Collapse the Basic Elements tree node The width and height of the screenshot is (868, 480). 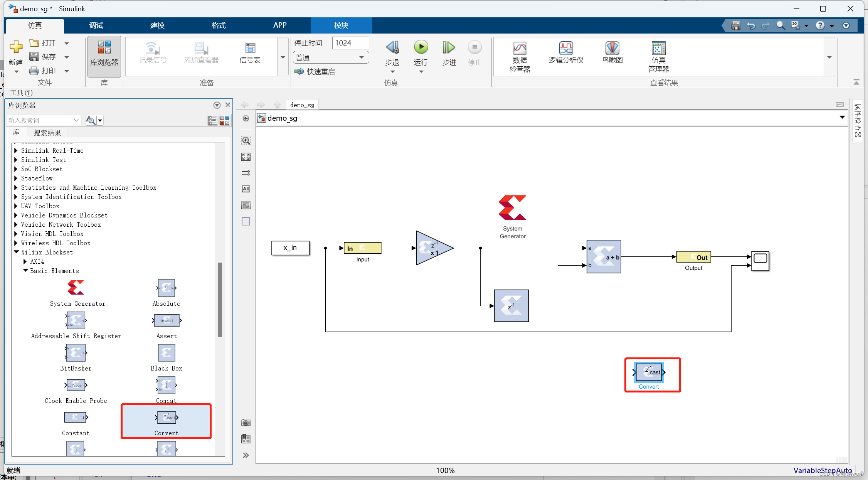25,270
